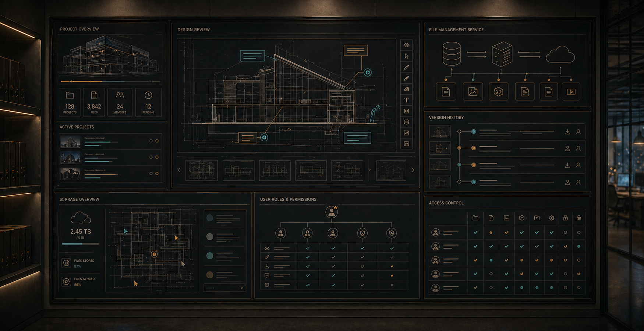Click the folder column header in Access Control
The image size is (644, 331).
click(x=475, y=218)
